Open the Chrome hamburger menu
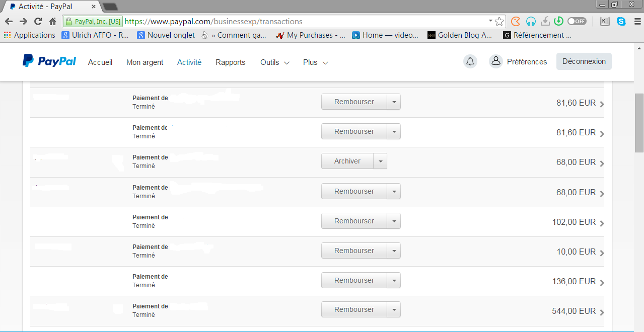Image resolution: width=644 pixels, height=332 pixels. [636, 22]
